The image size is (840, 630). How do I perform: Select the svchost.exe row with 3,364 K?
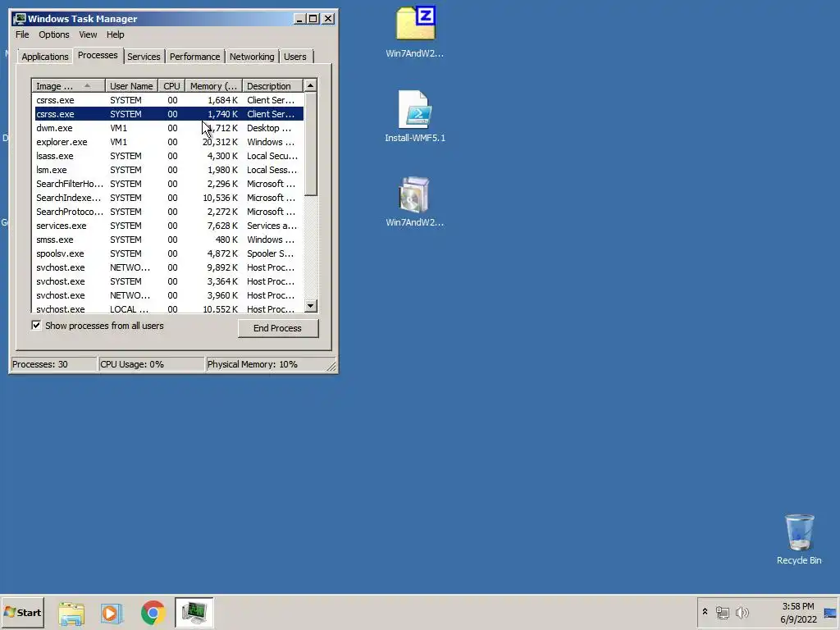click(167, 281)
